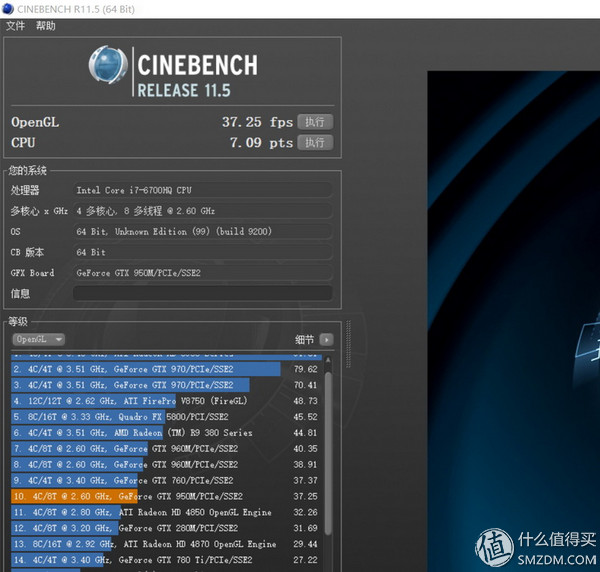Click the 处理器 field Intel Core i7-6700HQ
The image size is (600, 572).
tap(202, 190)
